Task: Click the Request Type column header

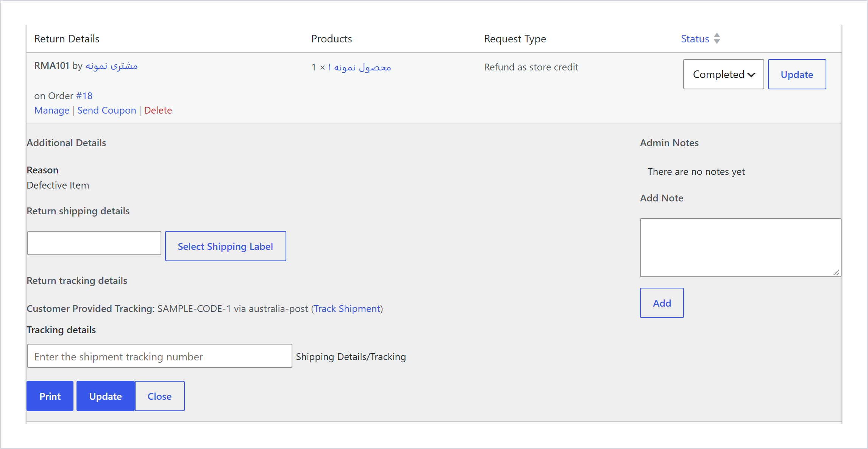Action: (515, 39)
